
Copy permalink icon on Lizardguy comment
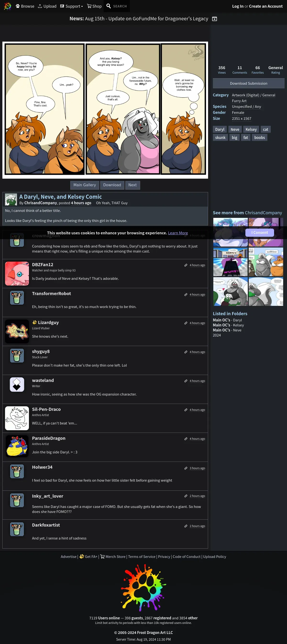[x=186, y=323]
